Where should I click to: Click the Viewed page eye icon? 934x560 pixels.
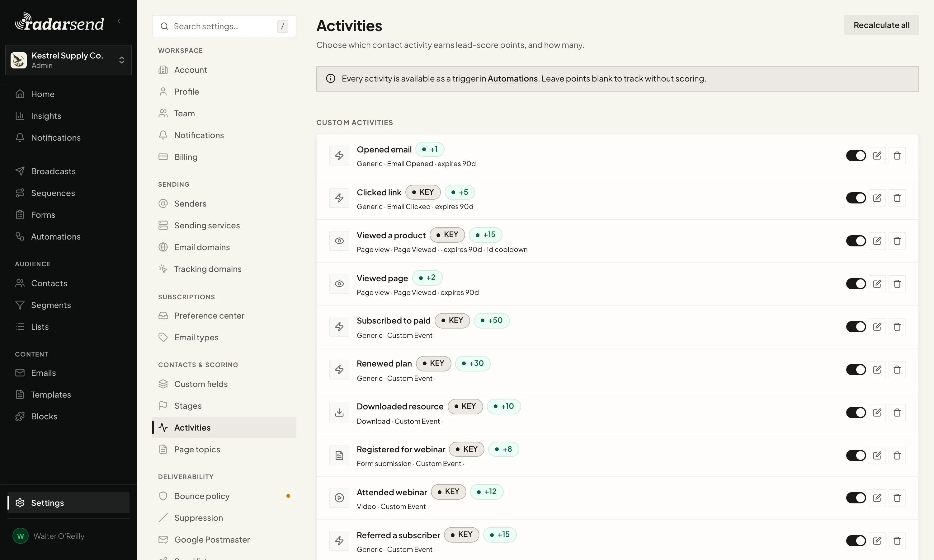click(x=339, y=284)
